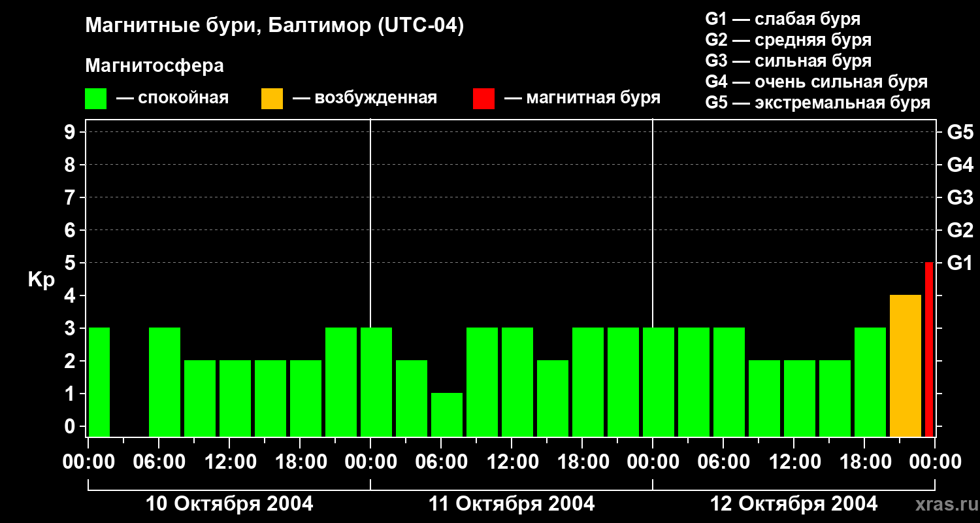Screen dimensions: 980x523
Task: Click the 12:00 Kp 3 bar on 11 October
Action: coord(517,382)
